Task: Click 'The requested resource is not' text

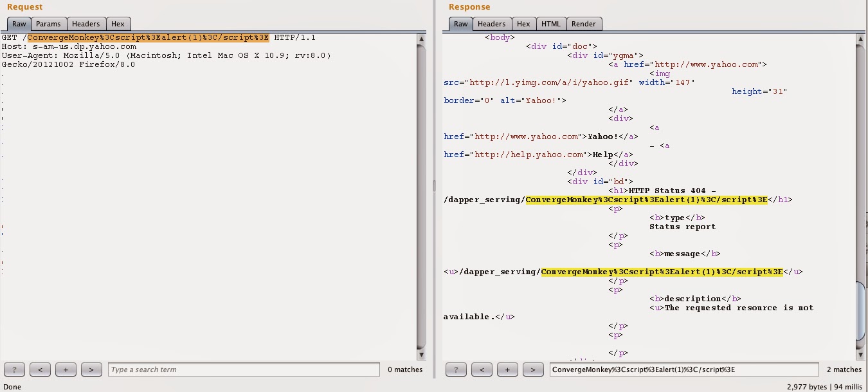Action: coord(739,308)
